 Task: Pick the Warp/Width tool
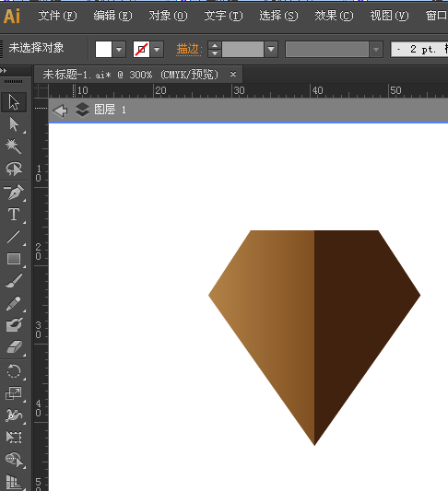click(14, 415)
